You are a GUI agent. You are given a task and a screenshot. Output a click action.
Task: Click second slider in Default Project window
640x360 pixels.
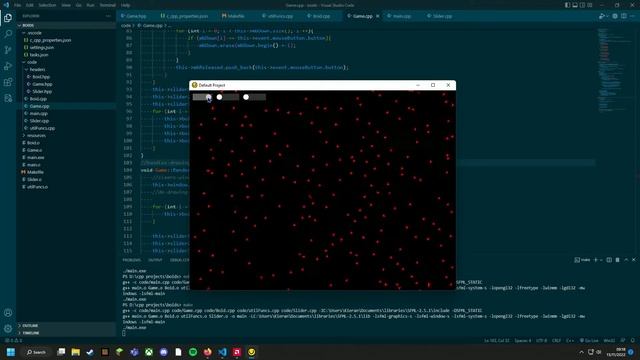coord(229,97)
